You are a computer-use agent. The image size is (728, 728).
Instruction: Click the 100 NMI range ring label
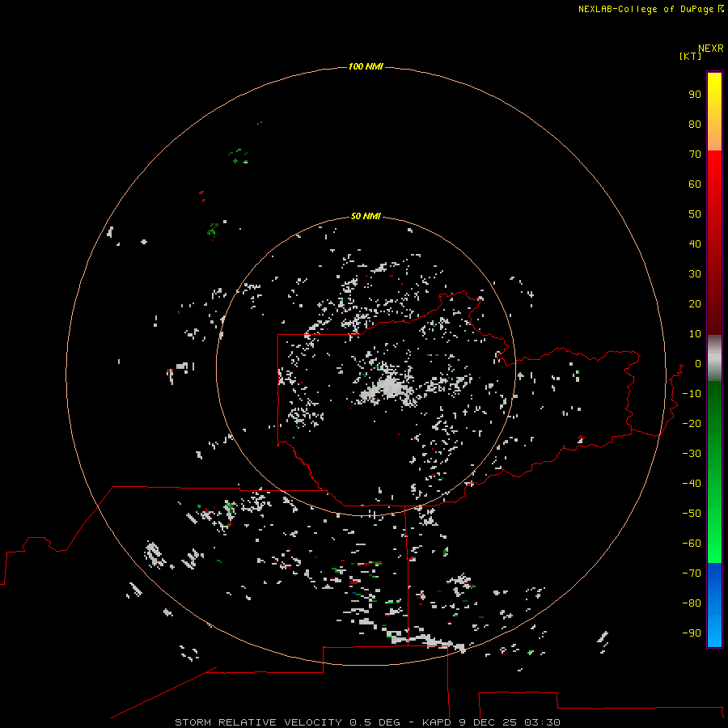pyautogui.click(x=366, y=67)
